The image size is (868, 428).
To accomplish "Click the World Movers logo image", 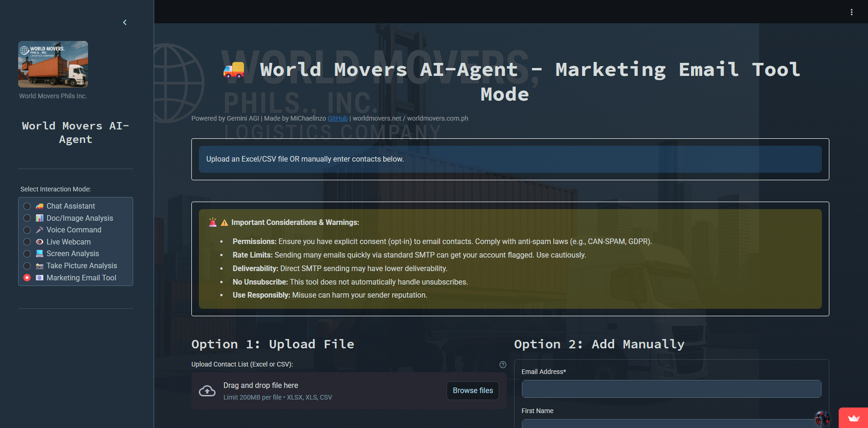I will (x=53, y=64).
